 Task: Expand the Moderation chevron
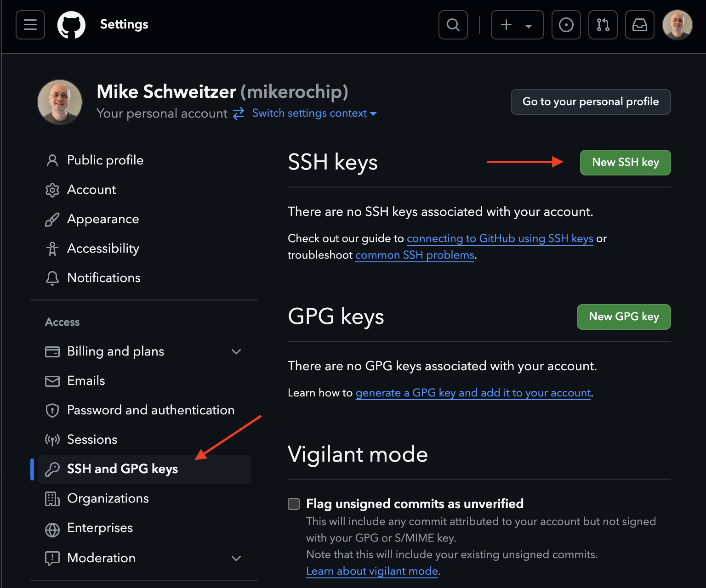point(236,559)
